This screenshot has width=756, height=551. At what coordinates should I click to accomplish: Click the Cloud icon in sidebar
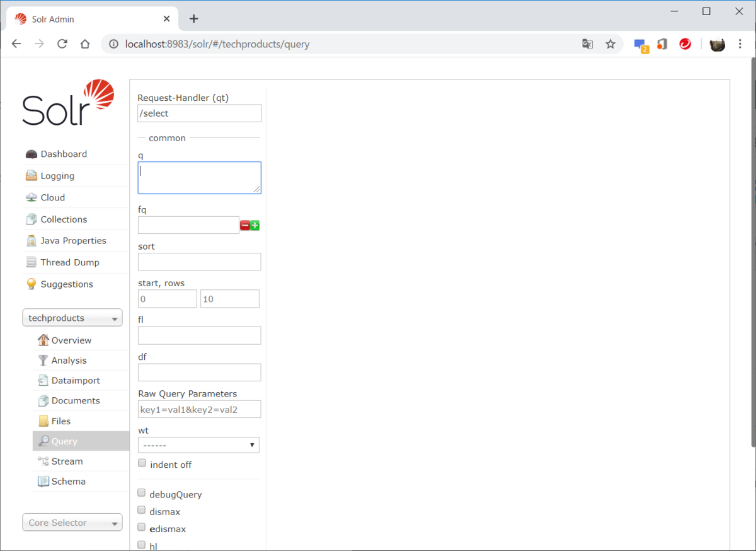pos(31,197)
